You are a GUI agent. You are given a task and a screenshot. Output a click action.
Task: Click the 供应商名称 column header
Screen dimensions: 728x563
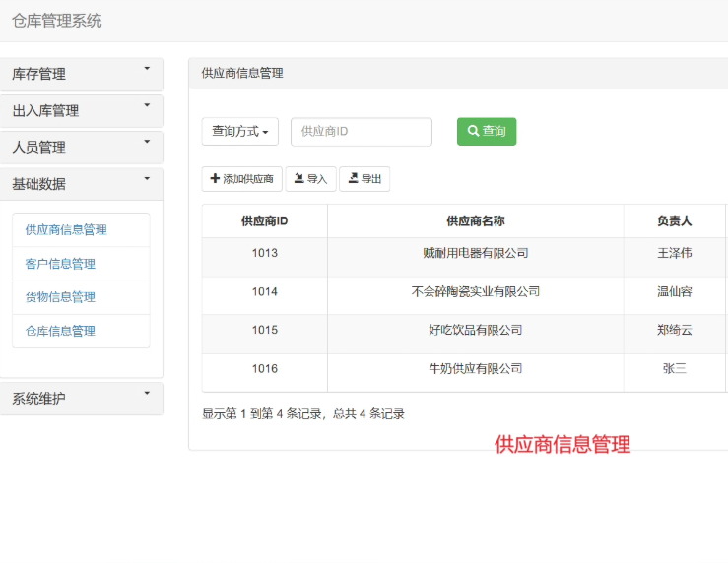[476, 221]
